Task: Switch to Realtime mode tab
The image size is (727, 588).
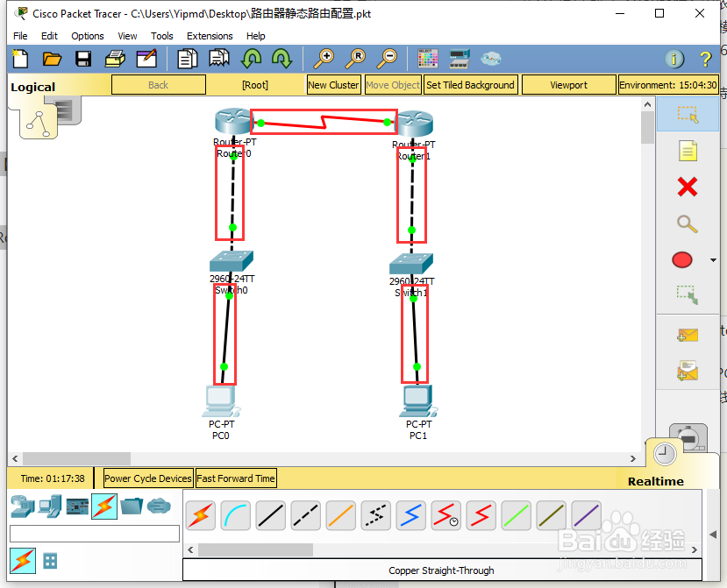Action: click(x=656, y=481)
